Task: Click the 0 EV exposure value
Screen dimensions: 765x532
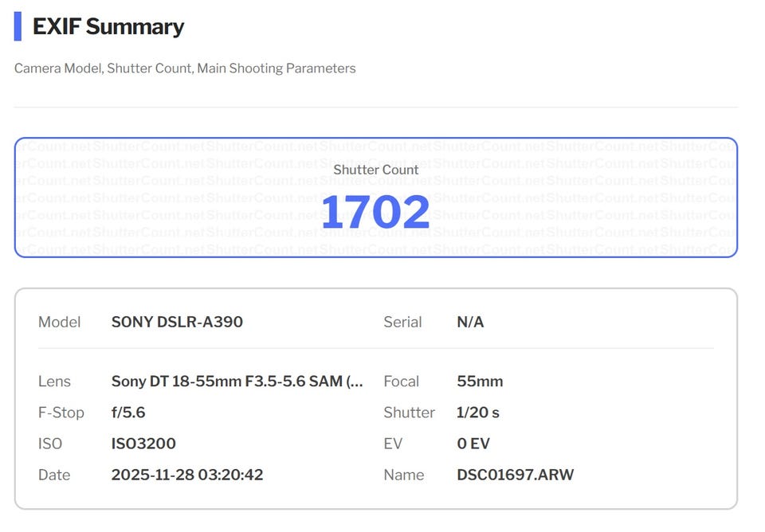Action: point(473,444)
